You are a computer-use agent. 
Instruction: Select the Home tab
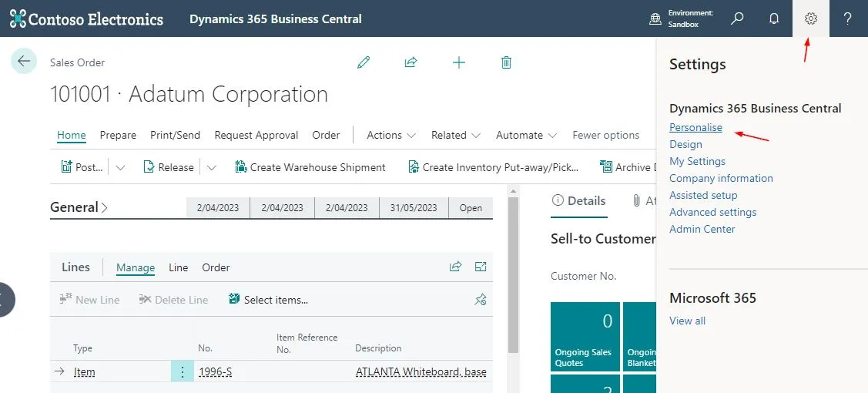click(x=72, y=135)
